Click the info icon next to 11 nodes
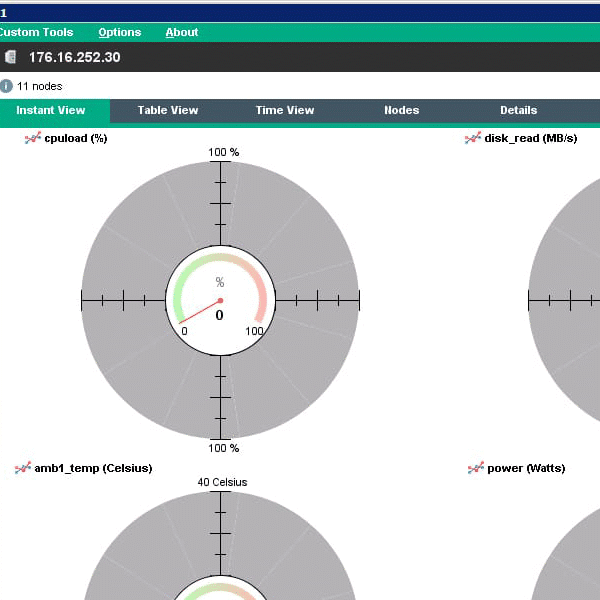Image resolution: width=600 pixels, height=600 pixels. pyautogui.click(x=7, y=86)
